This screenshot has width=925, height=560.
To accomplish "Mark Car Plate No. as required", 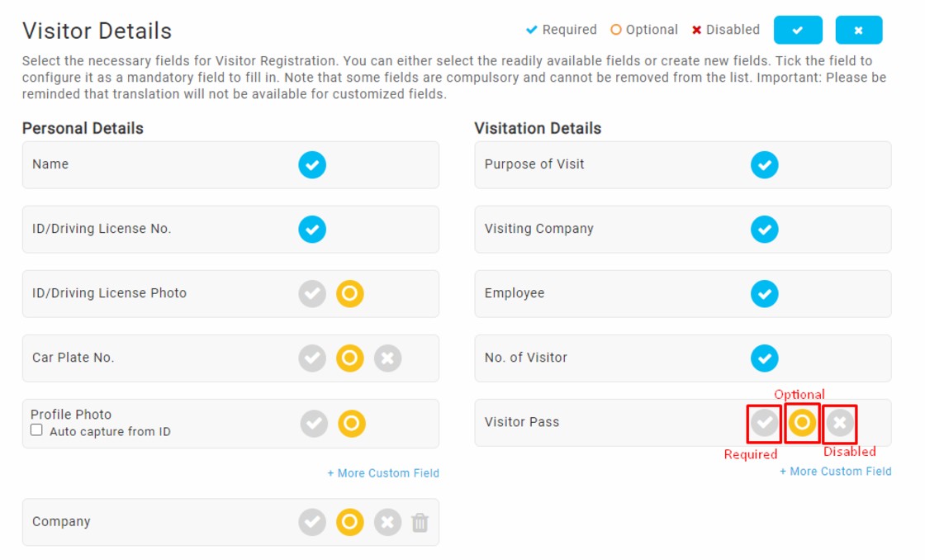I will point(312,358).
